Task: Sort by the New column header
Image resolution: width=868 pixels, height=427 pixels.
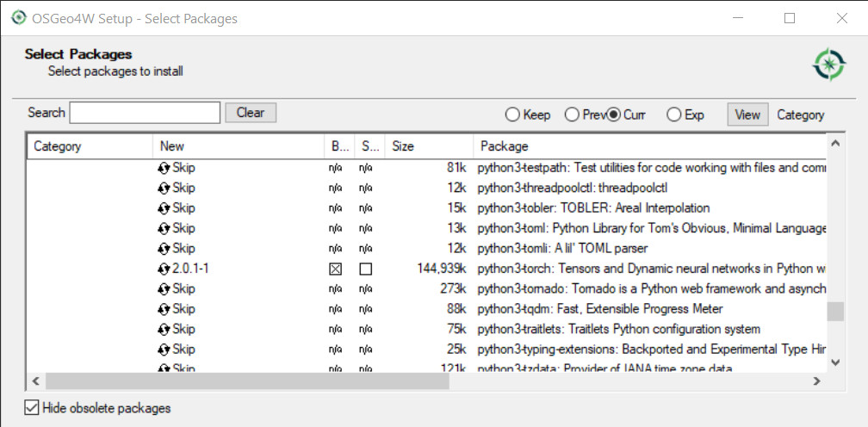Action: 238,146
